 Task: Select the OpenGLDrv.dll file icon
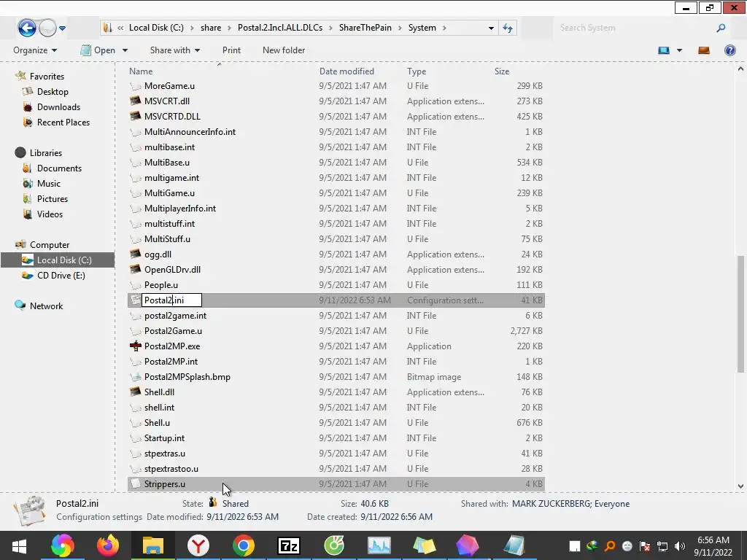[135, 270]
